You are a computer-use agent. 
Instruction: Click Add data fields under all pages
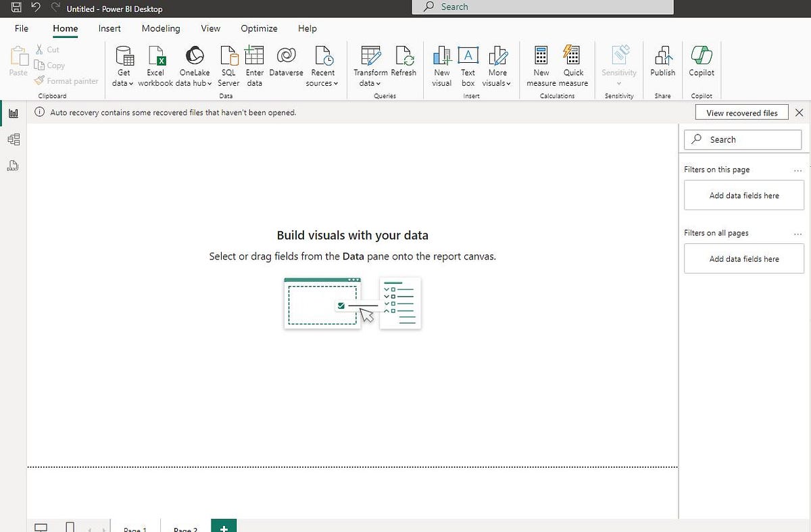744,259
